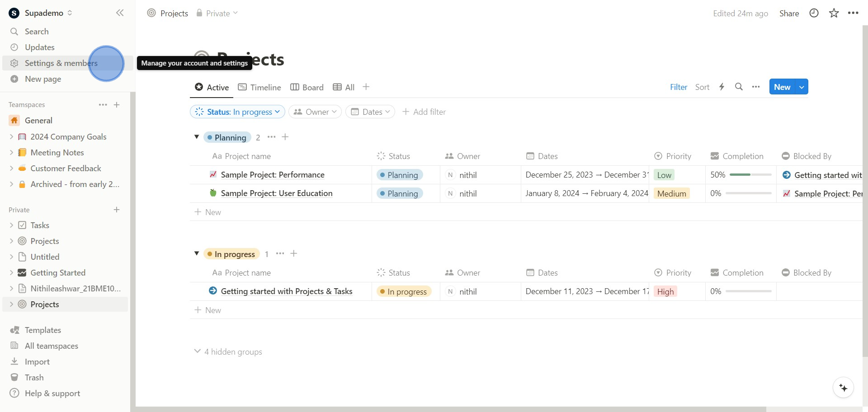
Task: Switch to the Board view tab
Action: 307,87
